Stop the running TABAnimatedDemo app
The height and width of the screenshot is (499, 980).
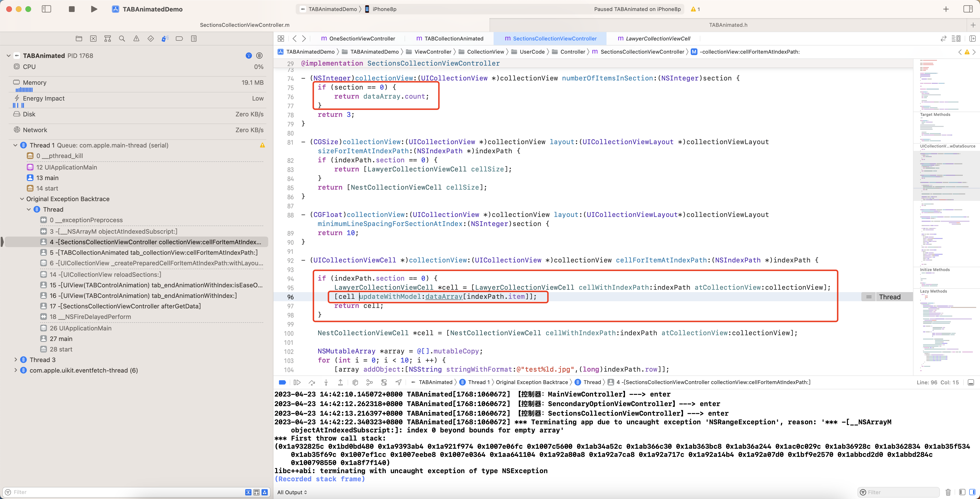(72, 9)
